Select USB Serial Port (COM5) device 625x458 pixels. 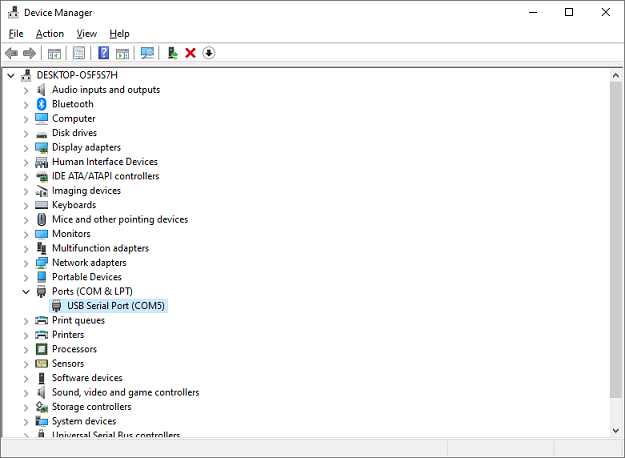[x=108, y=306]
